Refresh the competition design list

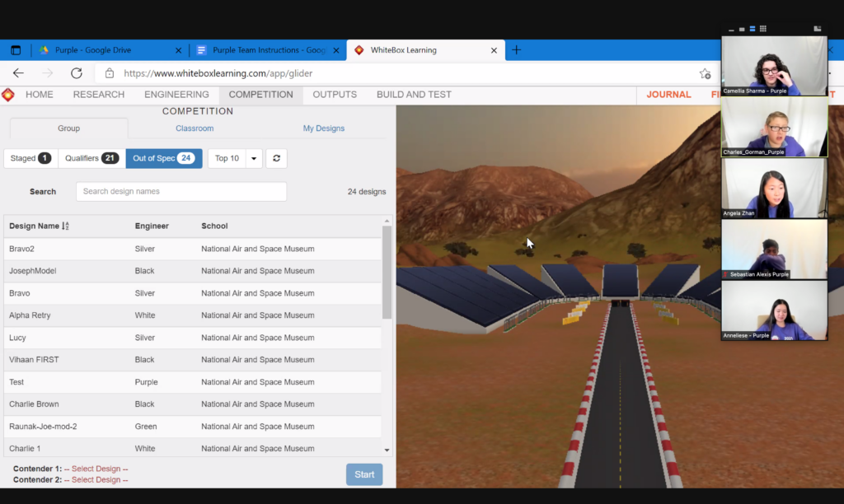point(276,158)
